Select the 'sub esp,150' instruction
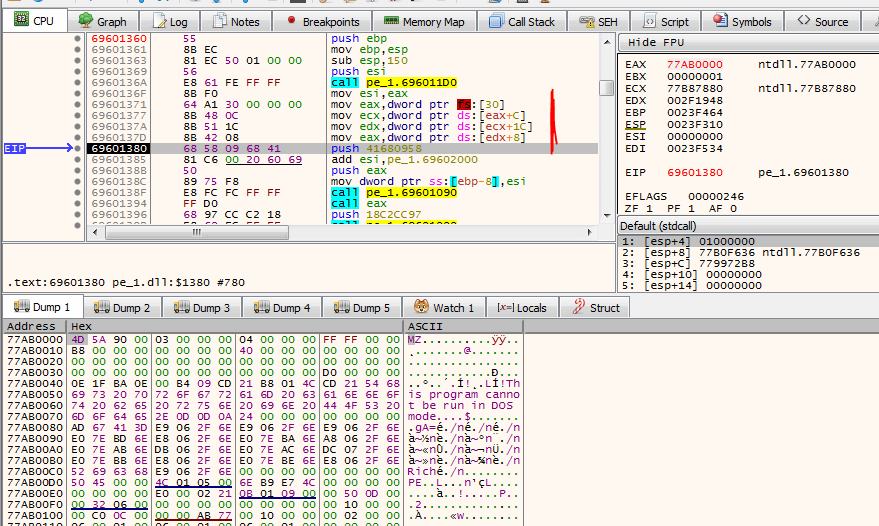Viewport: 879px width, 526px height. pos(369,61)
